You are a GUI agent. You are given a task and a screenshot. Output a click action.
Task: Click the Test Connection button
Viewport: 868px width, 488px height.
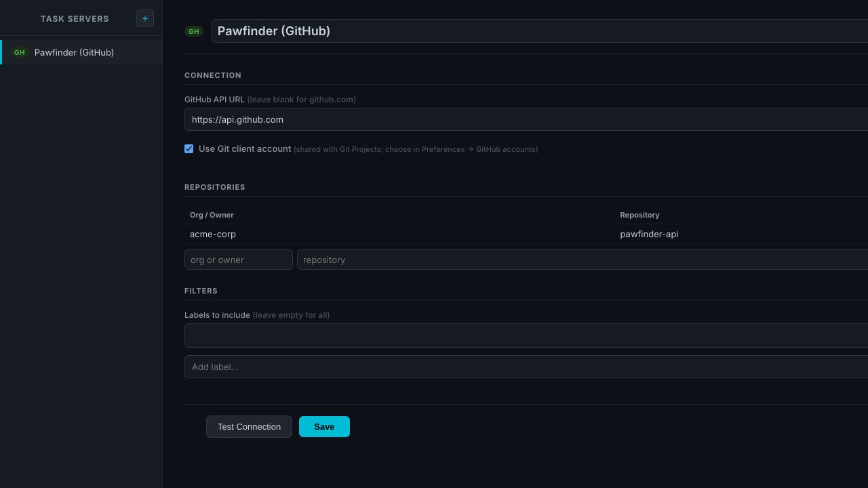(249, 427)
